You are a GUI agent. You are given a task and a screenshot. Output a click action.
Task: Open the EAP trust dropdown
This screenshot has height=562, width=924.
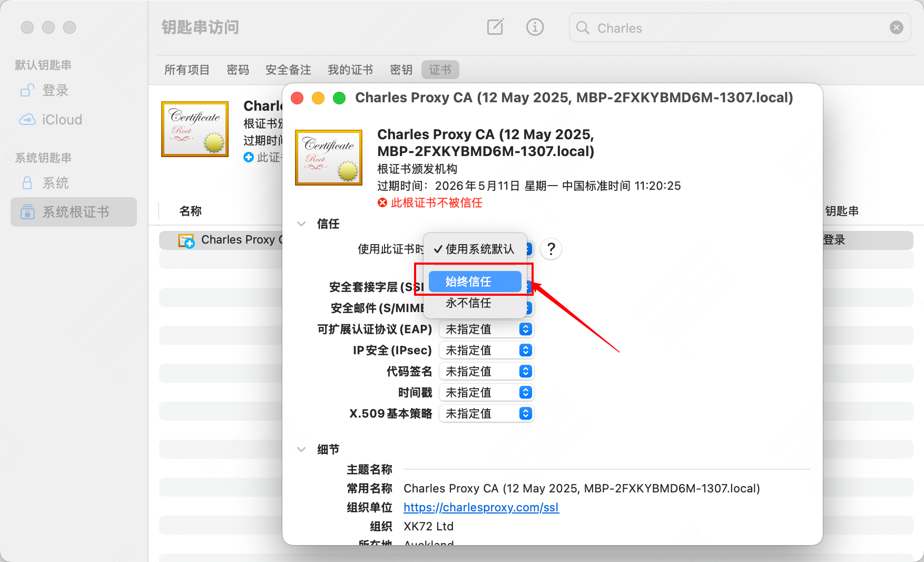point(486,329)
